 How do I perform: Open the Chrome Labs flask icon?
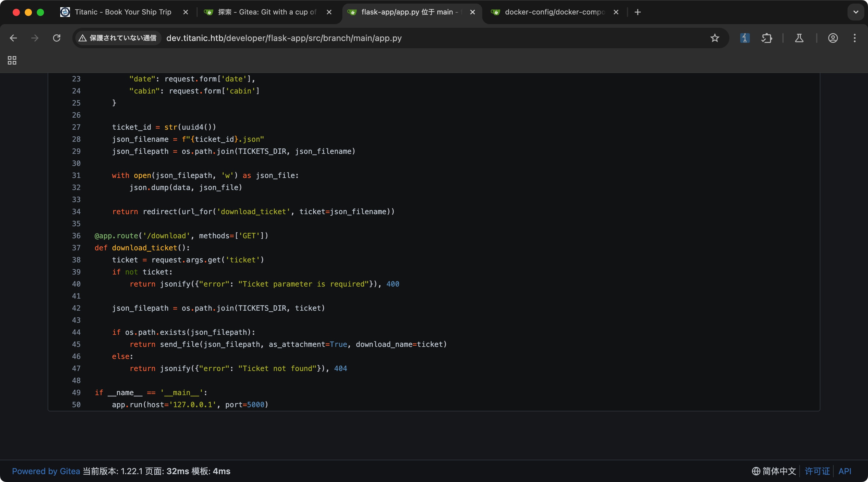pyautogui.click(x=799, y=38)
